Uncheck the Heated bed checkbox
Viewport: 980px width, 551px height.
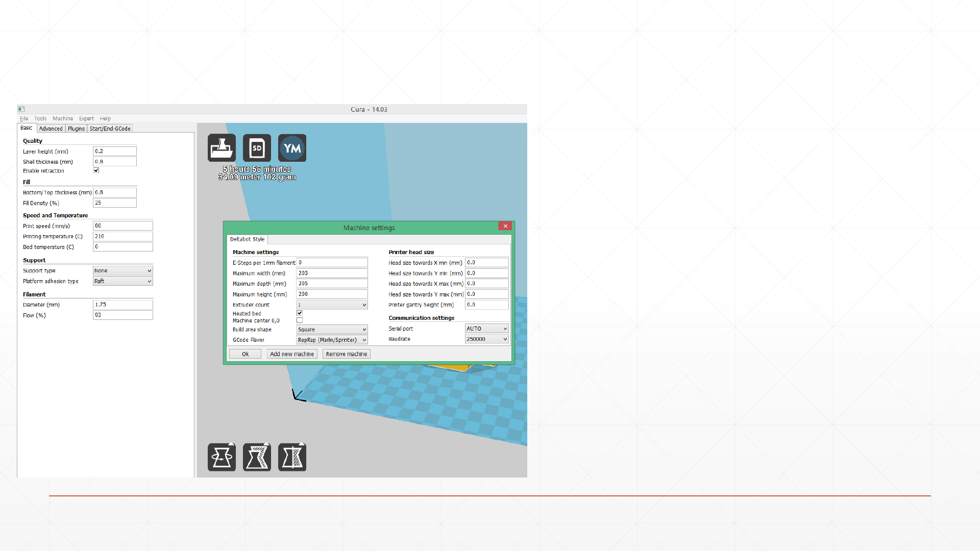(300, 313)
